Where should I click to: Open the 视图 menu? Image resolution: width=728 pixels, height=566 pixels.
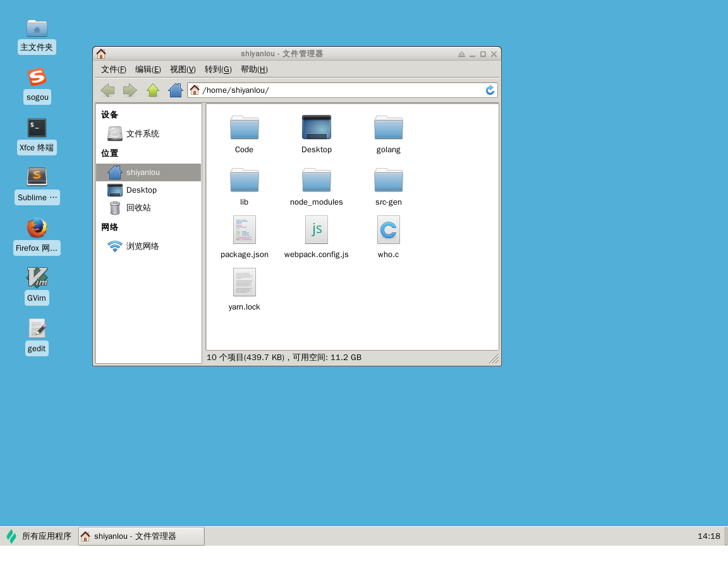pos(182,69)
